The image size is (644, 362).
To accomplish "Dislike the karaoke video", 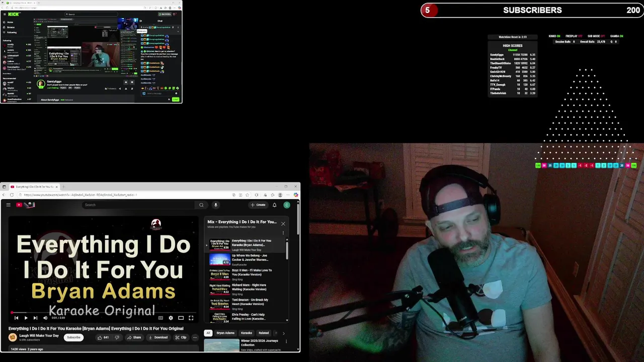I will pos(117,337).
